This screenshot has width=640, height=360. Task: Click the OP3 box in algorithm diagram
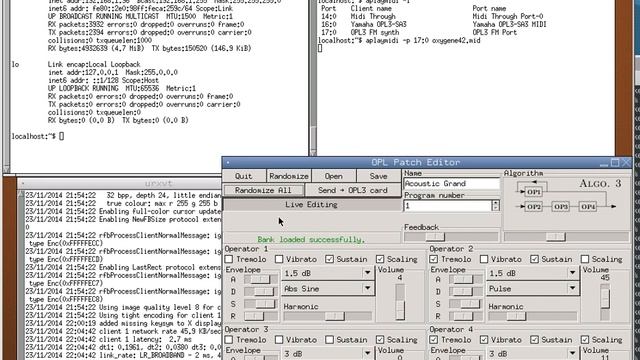(561, 207)
